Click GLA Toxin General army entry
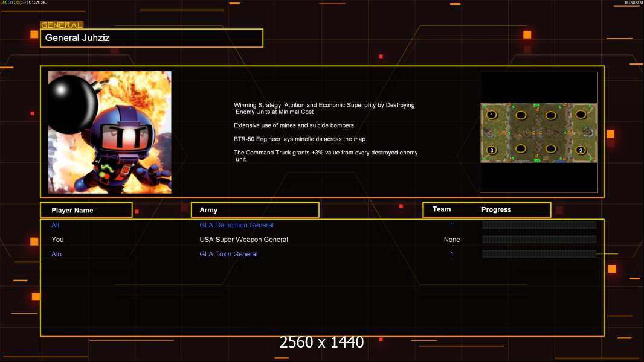The image size is (644, 362). (228, 254)
